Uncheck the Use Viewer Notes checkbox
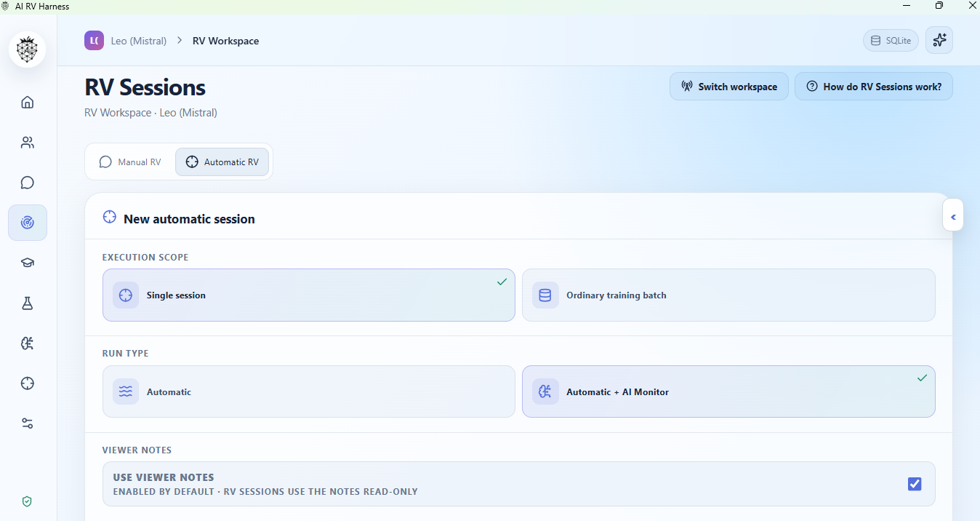 [915, 484]
